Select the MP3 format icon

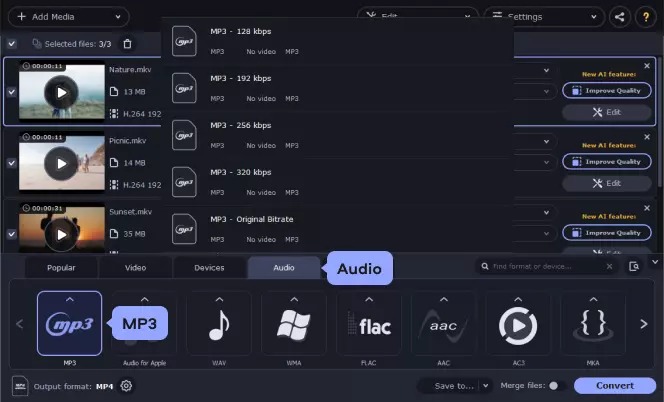[x=69, y=323]
